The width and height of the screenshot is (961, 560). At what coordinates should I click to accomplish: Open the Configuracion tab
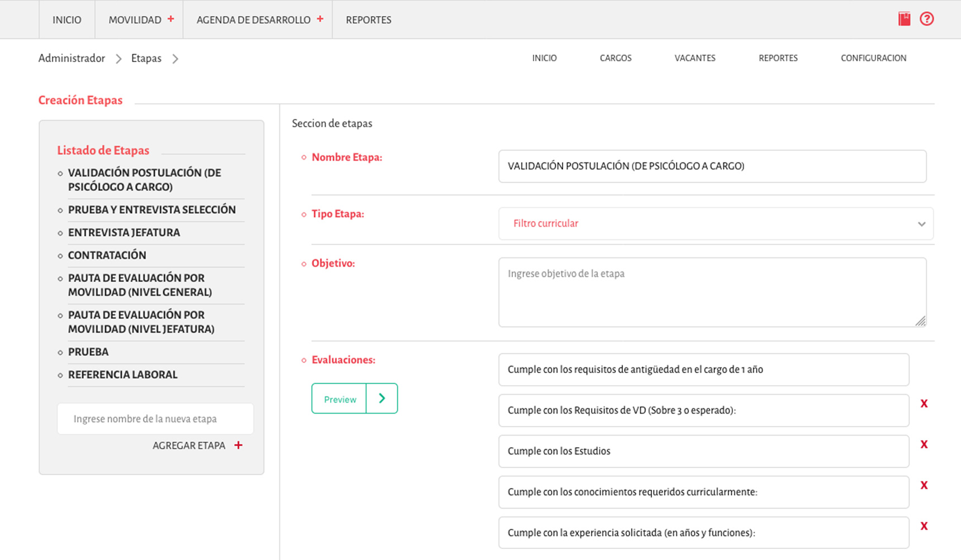click(873, 58)
